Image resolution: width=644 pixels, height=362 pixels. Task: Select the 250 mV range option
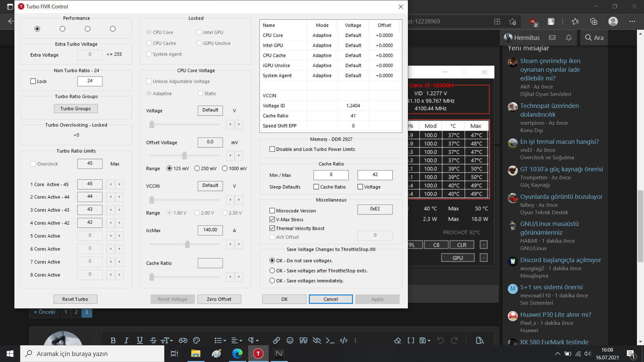click(197, 168)
